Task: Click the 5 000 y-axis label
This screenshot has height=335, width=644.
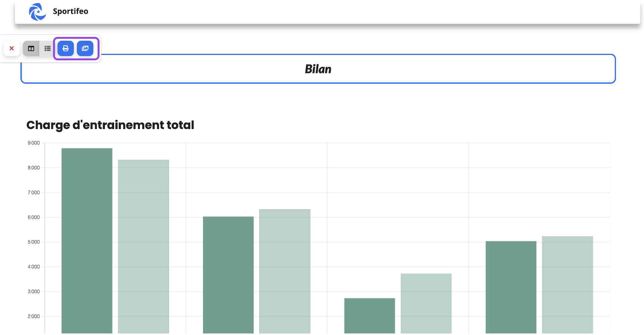Action: [34, 242]
